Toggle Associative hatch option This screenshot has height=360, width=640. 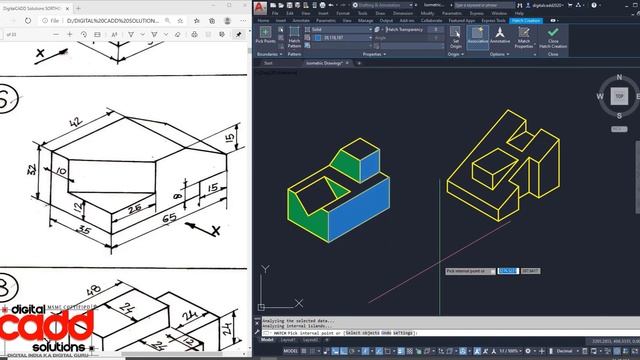pyautogui.click(x=478, y=37)
